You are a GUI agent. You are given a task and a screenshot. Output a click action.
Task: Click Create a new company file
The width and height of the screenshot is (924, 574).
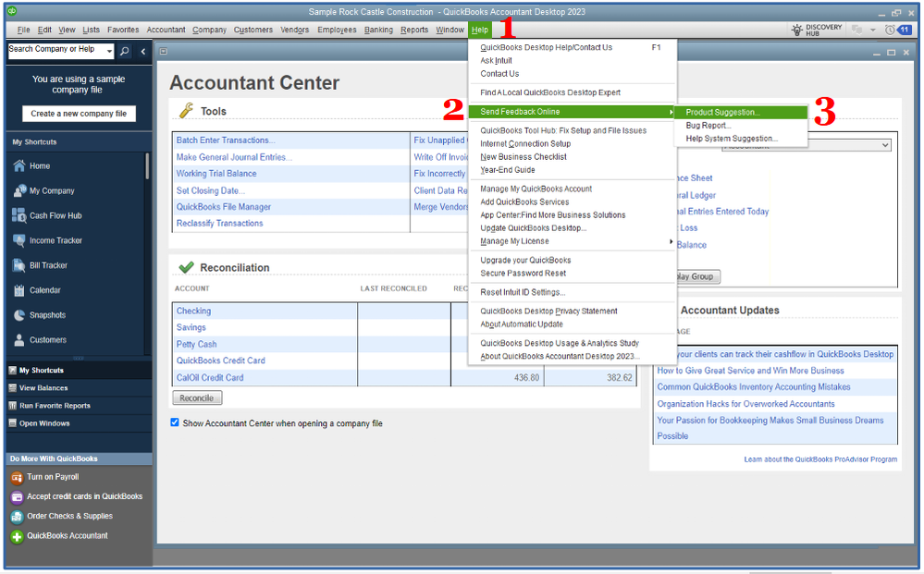click(79, 114)
